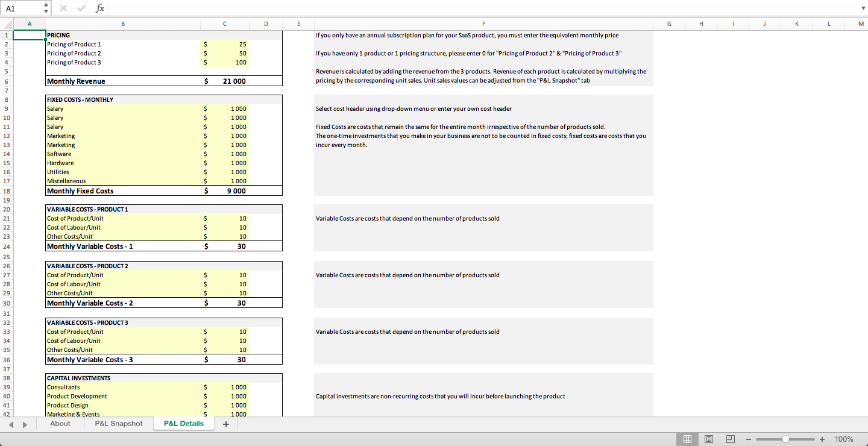This screenshot has height=446, width=868.
Task: Click the Miscellaneous fixed cost cell
Action: pos(122,181)
